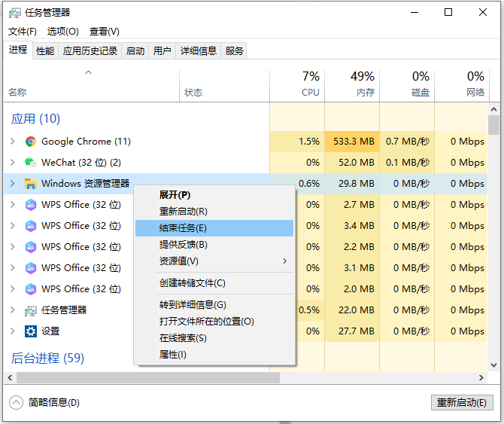Expand the Google Chrome process group
This screenshot has height=424, width=504.
point(12,142)
